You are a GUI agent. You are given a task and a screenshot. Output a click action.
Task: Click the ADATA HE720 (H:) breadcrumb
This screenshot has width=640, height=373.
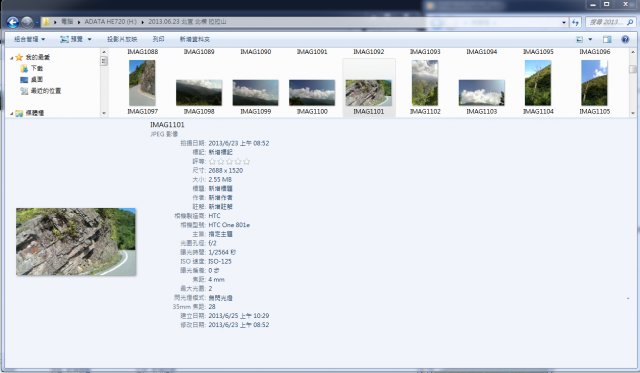tap(110, 22)
